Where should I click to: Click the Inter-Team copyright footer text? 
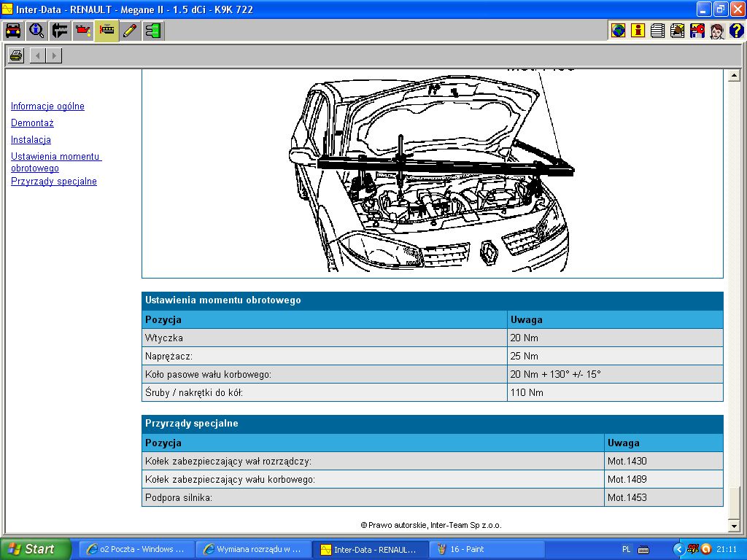coord(431,525)
